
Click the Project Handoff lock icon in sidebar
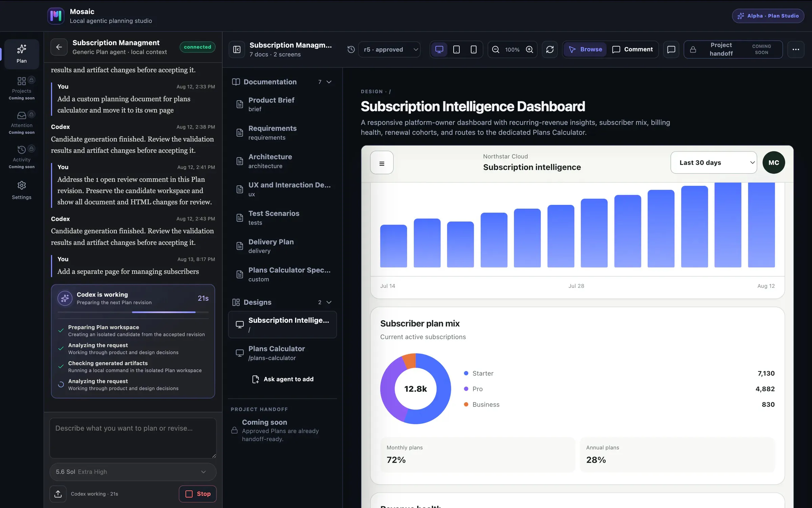[x=234, y=430]
